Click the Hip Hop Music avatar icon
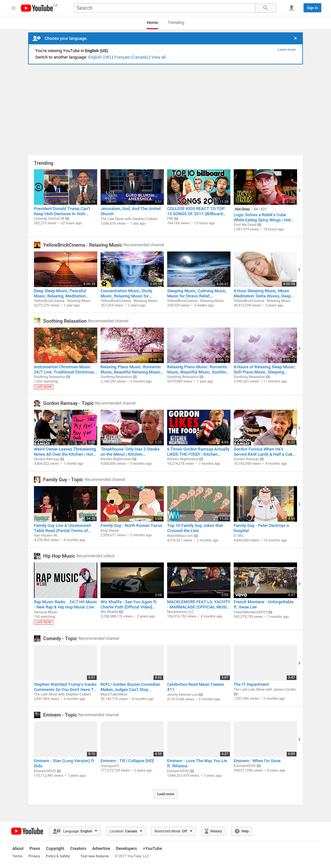Viewport: 331px width, 868px height. [x=37, y=556]
